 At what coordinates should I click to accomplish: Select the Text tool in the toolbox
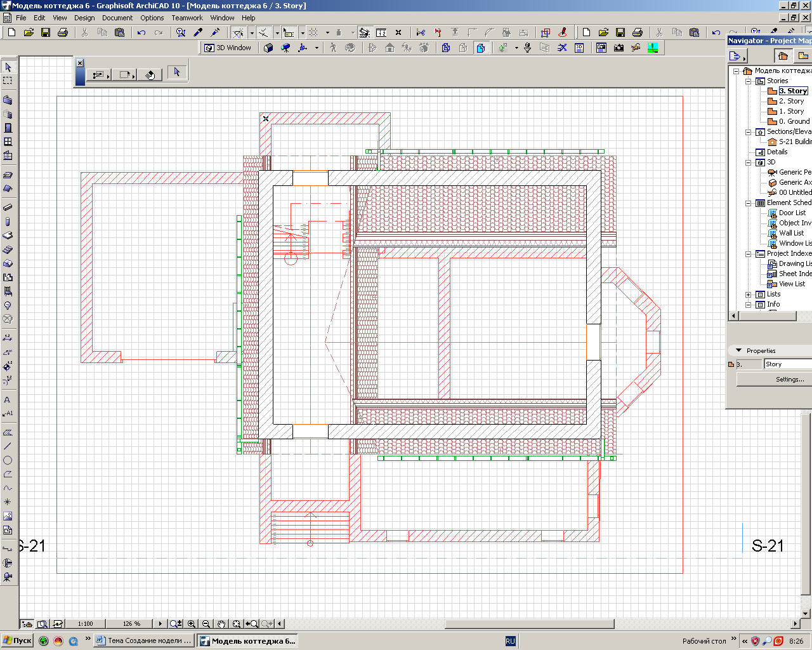[x=8, y=400]
